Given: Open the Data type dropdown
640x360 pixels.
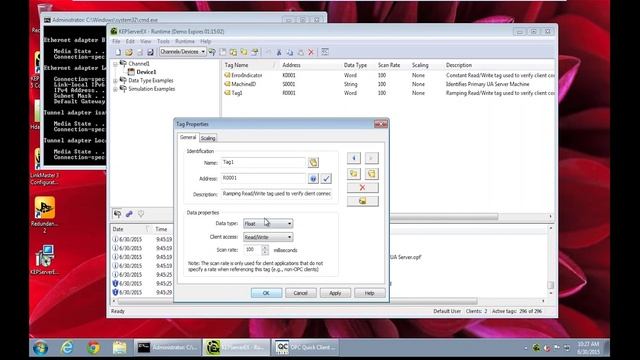Looking at the screenshot, I should [x=268, y=224].
